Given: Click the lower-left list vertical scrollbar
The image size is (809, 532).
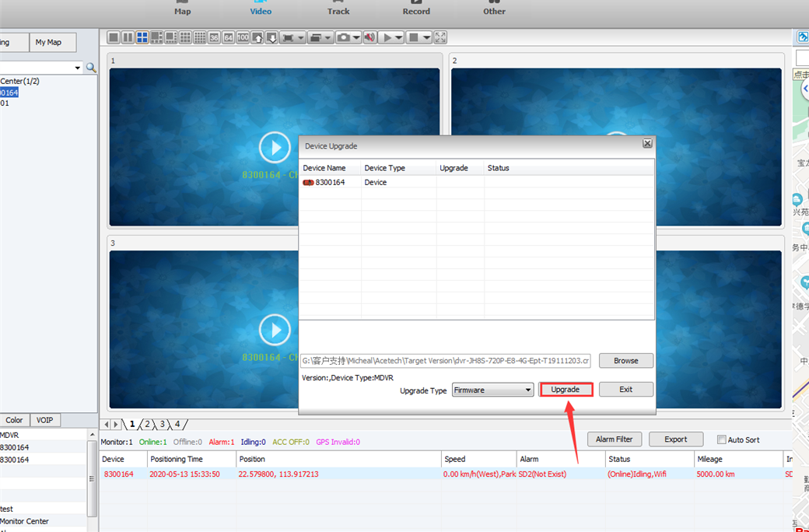Looking at the screenshot, I should click(92, 479).
